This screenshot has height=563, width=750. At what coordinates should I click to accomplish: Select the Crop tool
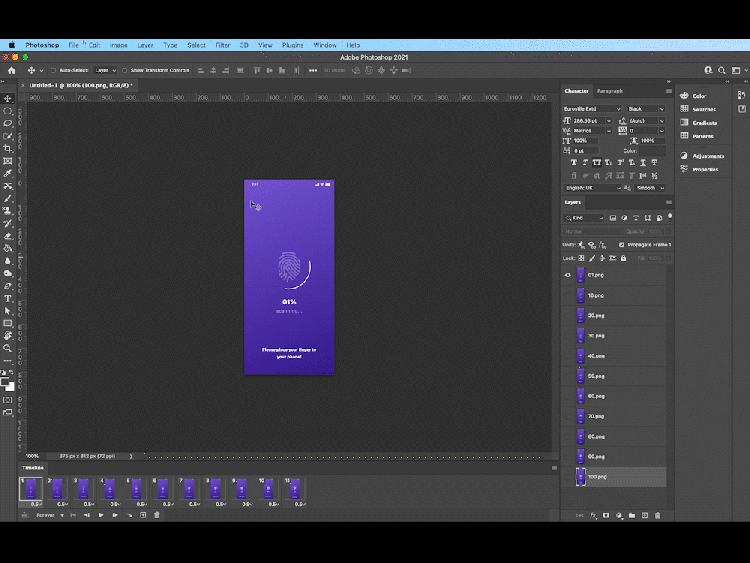(x=8, y=149)
